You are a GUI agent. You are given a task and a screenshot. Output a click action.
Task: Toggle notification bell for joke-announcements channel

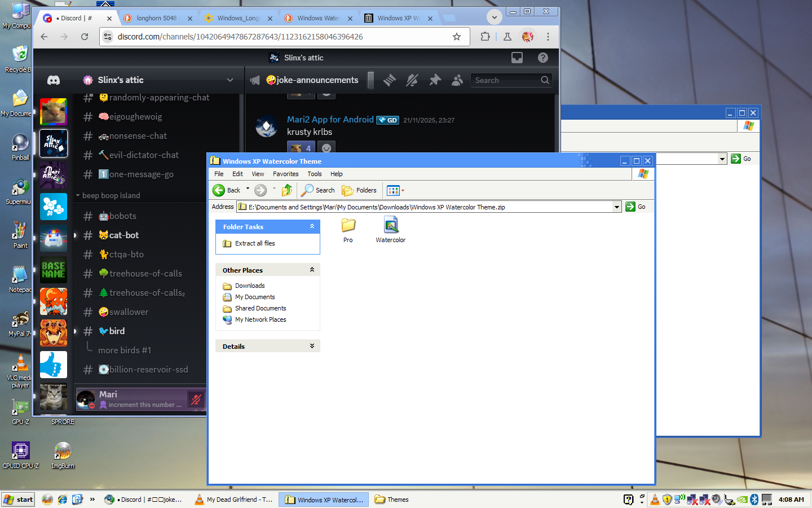pyautogui.click(x=412, y=80)
